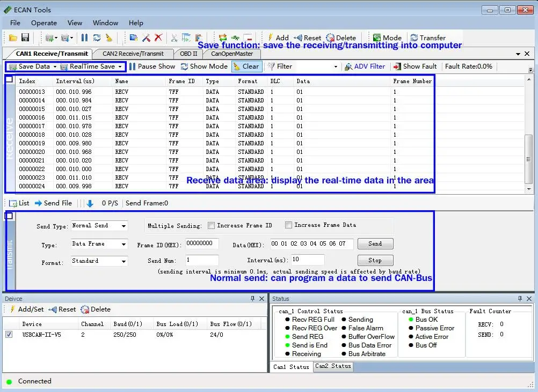Uncheck the USBCAN-II-V5 device checkbox

(9, 335)
